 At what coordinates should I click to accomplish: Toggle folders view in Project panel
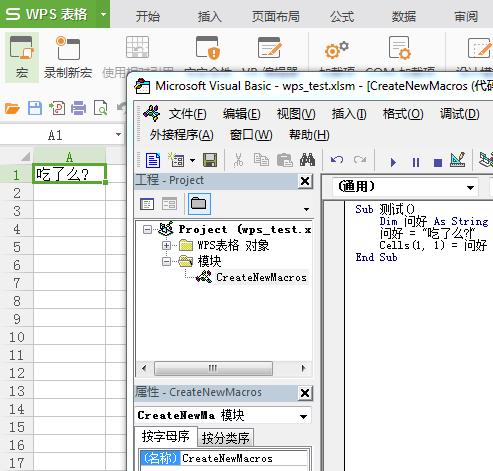(x=199, y=204)
